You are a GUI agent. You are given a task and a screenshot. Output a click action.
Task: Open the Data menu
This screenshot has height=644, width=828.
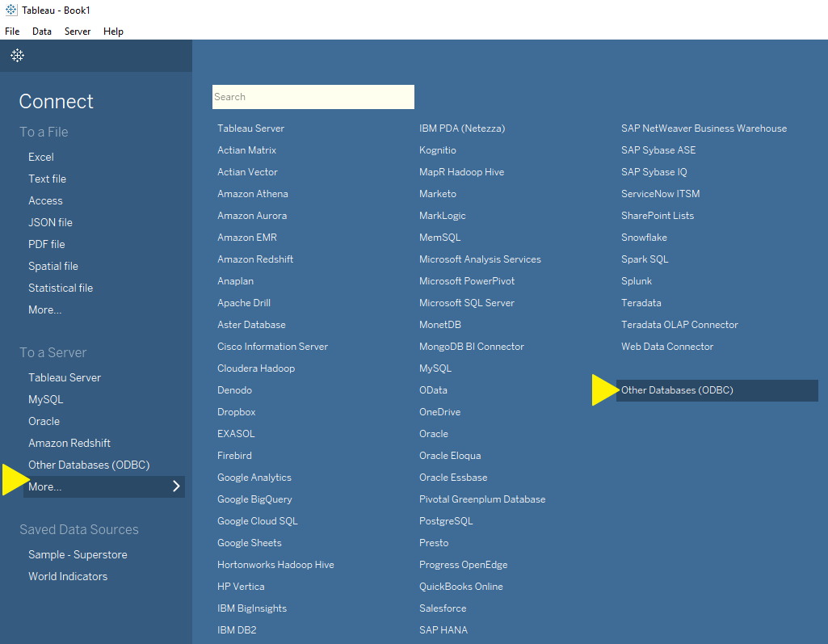pyautogui.click(x=42, y=32)
